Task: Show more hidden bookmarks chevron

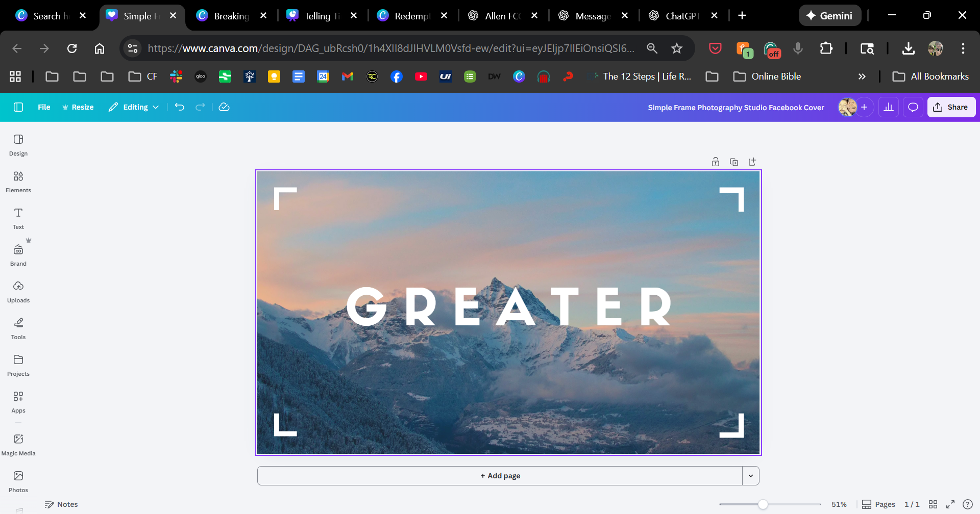Action: (862, 76)
